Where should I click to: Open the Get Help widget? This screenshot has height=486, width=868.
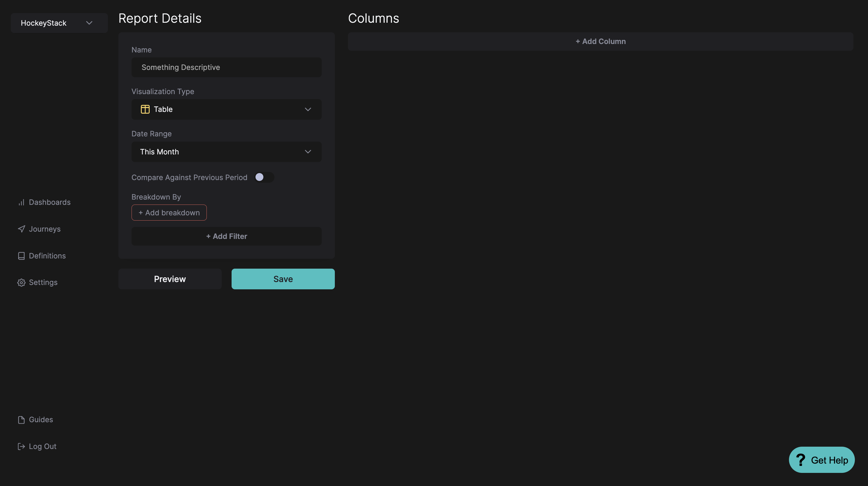point(822,460)
